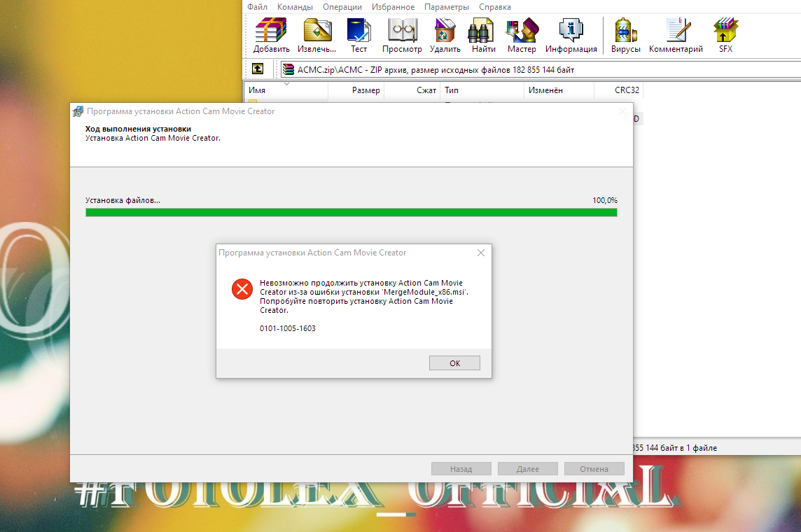The image size is (801, 532).
Task: Launch the Мастер (Wizard) icon
Action: coord(522,36)
